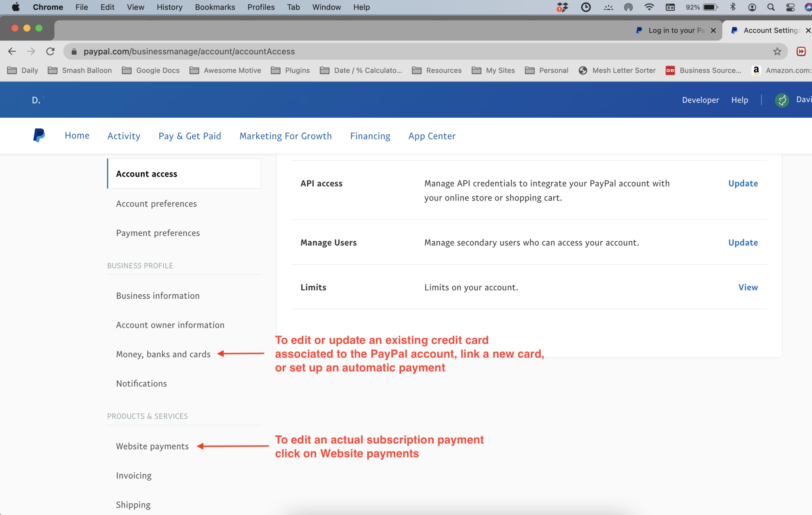Click the PayPal logo icon
This screenshot has width=812, height=515.
(39, 135)
